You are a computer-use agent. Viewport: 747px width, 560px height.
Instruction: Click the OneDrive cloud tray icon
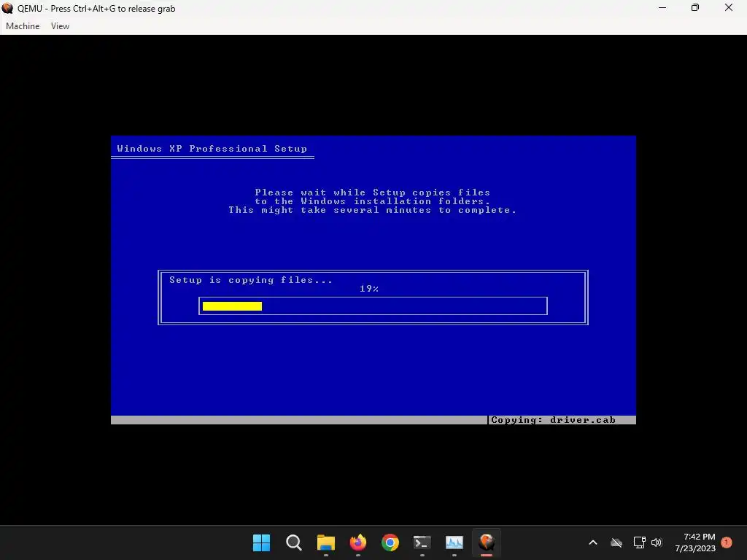point(616,542)
